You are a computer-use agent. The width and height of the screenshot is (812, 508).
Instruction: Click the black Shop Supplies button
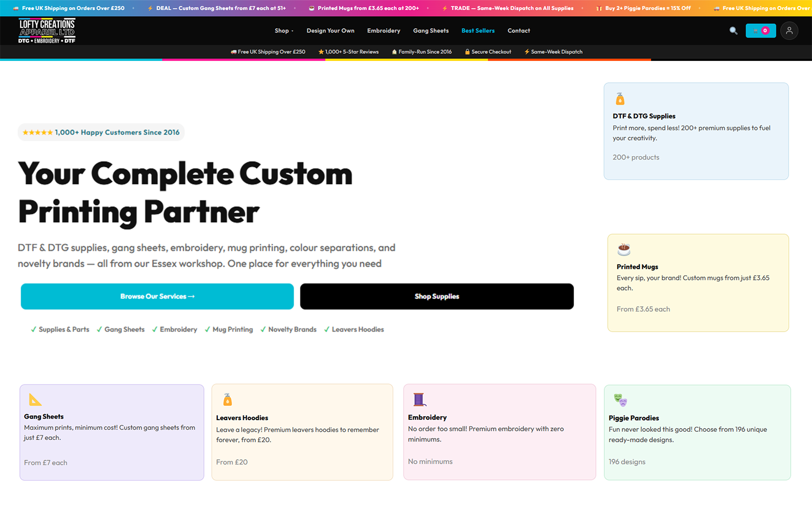pos(437,296)
